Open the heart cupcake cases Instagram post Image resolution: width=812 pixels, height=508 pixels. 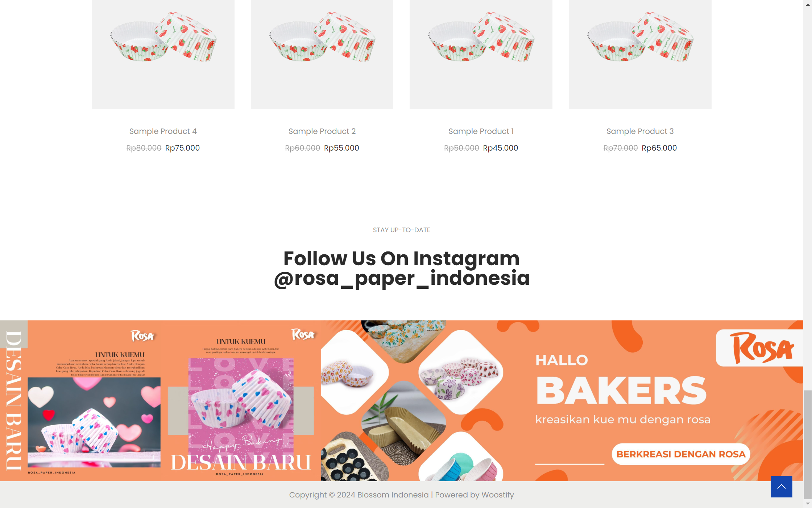tap(80, 401)
